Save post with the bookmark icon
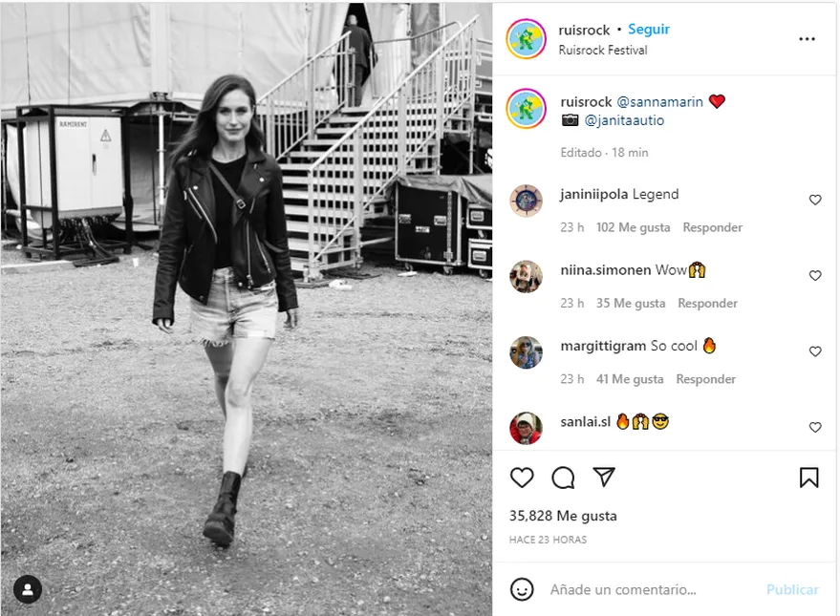The width and height of the screenshot is (840, 616). (808, 478)
